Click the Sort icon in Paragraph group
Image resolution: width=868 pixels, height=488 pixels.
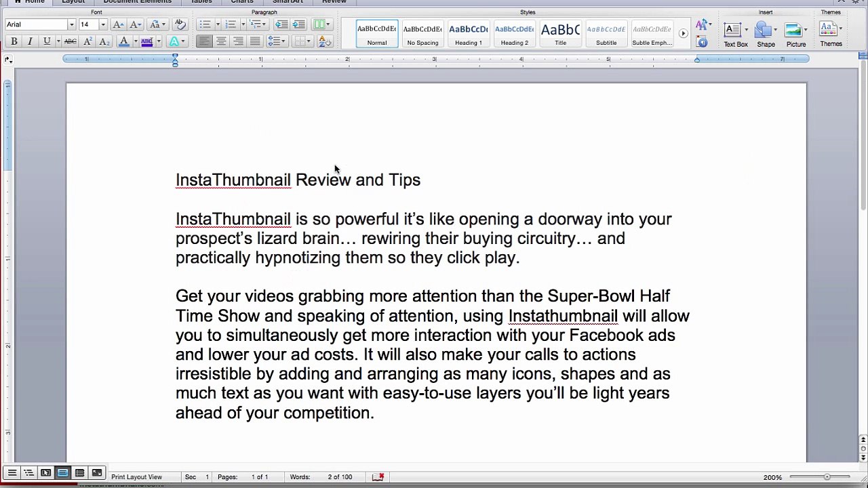pos(325,42)
